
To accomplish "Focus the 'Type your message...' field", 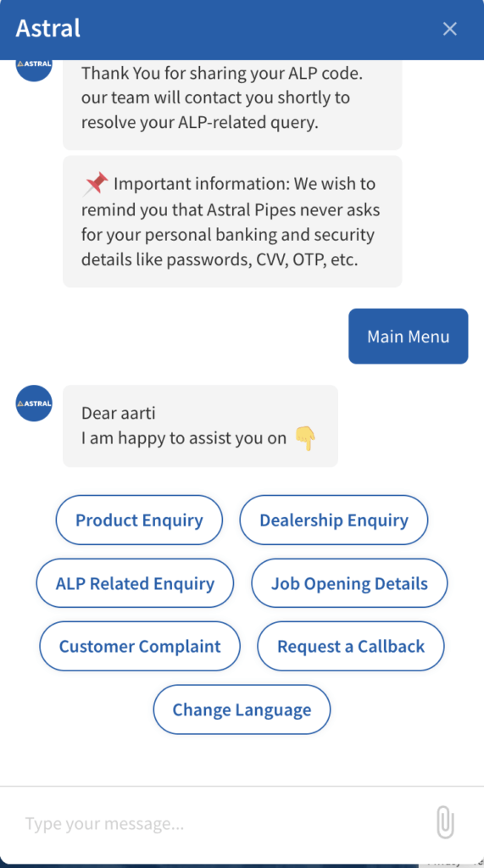I will click(221, 824).
